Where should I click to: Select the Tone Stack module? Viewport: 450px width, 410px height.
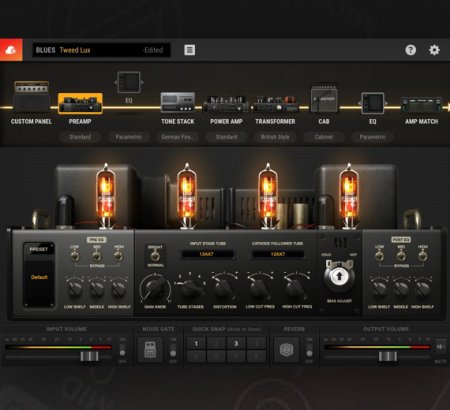(178, 102)
